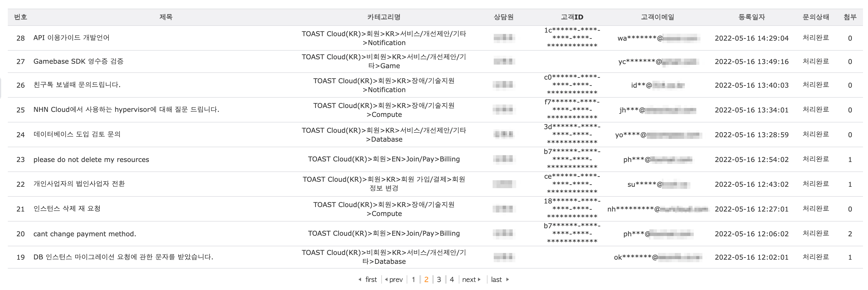Open inquiry 친구톡 보낼때 문의드립니다.
Screen dimensions: 868x290
click(77, 85)
